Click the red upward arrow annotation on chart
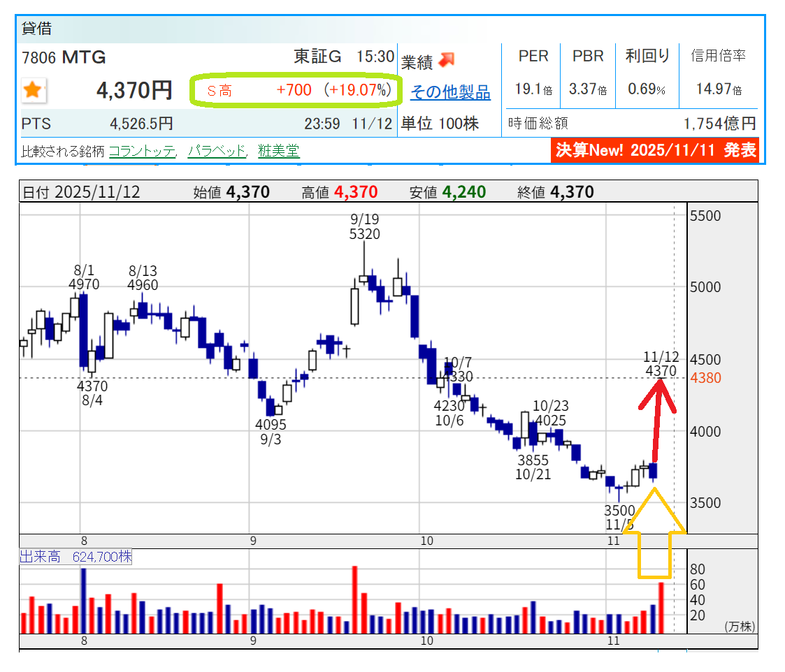This screenshot has width=785, height=672. (657, 419)
